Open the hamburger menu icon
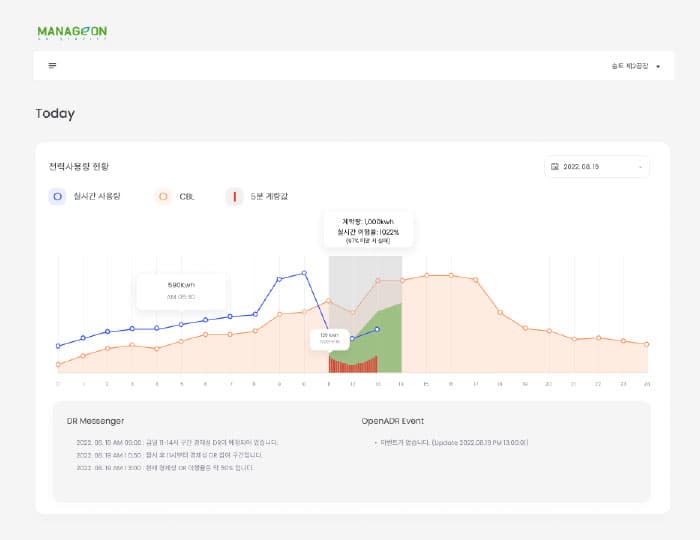700x540 pixels. (52, 66)
